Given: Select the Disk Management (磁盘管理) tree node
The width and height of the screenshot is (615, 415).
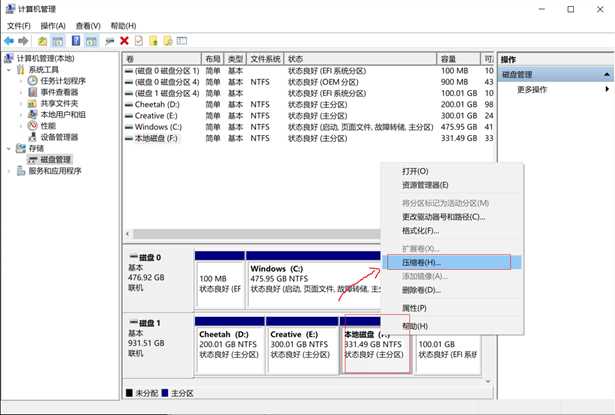Looking at the screenshot, I should (49, 159).
